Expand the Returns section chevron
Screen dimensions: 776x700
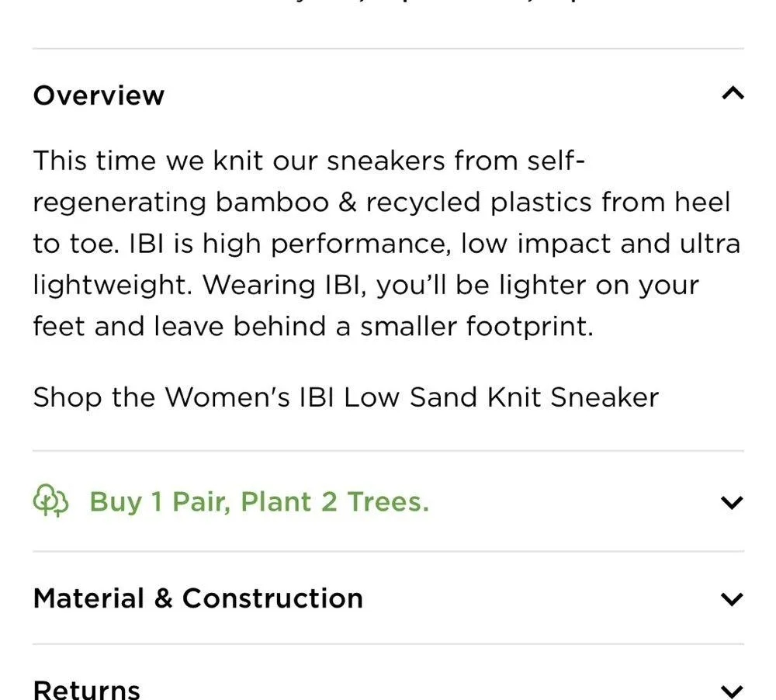click(732, 690)
